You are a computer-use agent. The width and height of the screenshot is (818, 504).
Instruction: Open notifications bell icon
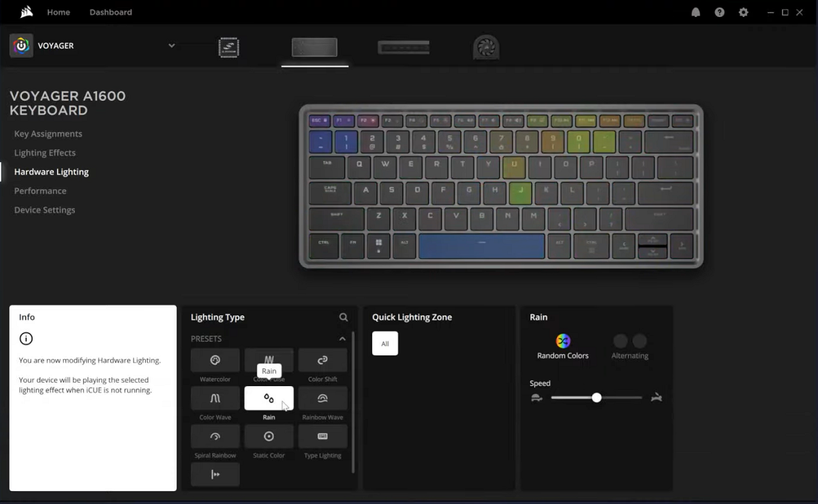[x=695, y=12]
